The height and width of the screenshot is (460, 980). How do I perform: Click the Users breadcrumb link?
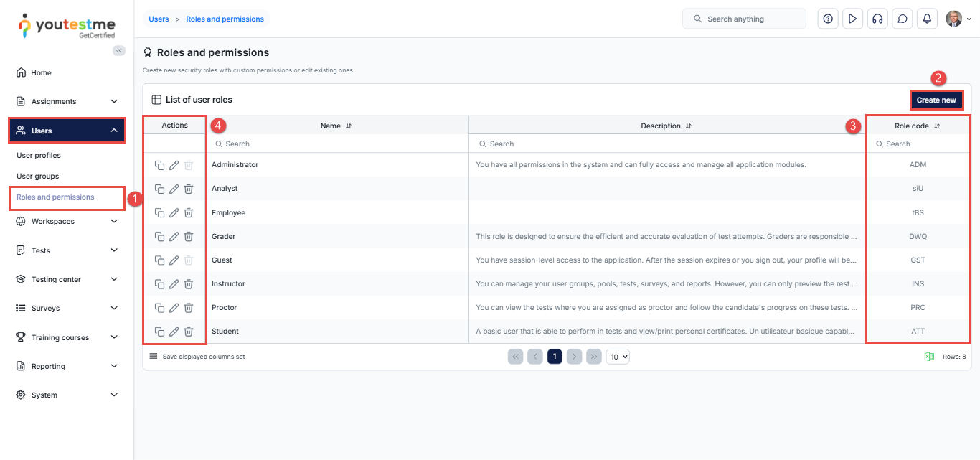click(x=159, y=19)
